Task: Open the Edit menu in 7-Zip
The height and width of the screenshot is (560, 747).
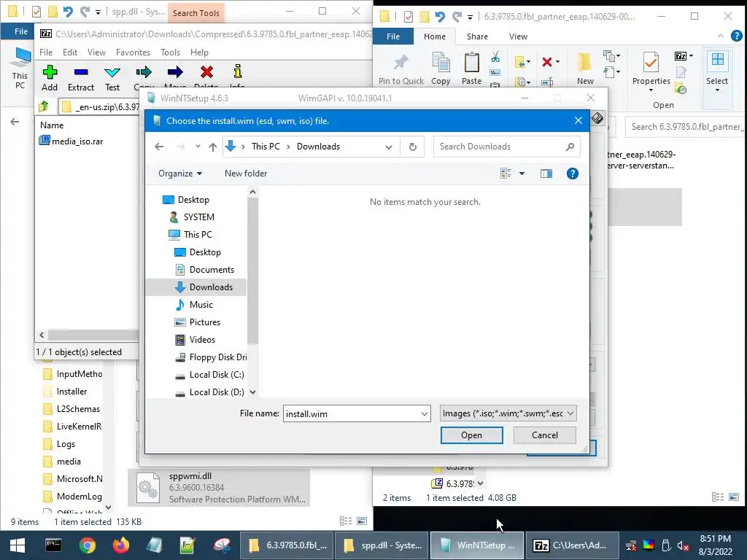Action: (x=69, y=52)
